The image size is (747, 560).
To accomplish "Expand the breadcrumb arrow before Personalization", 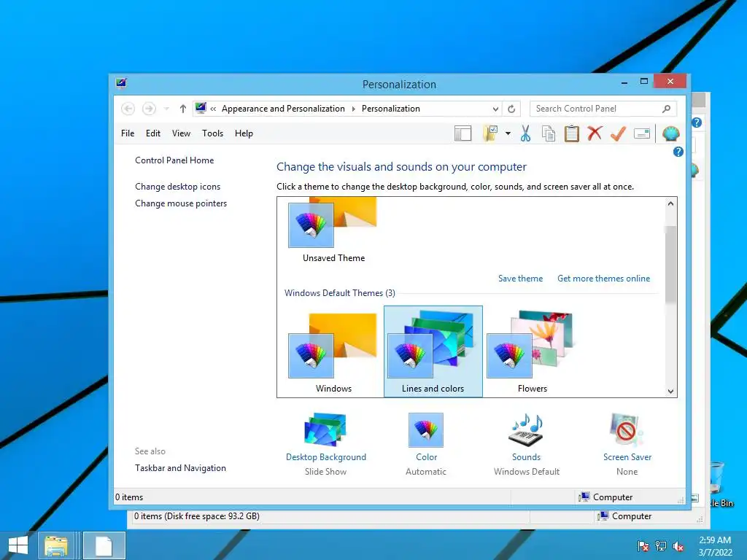I will (x=354, y=109).
